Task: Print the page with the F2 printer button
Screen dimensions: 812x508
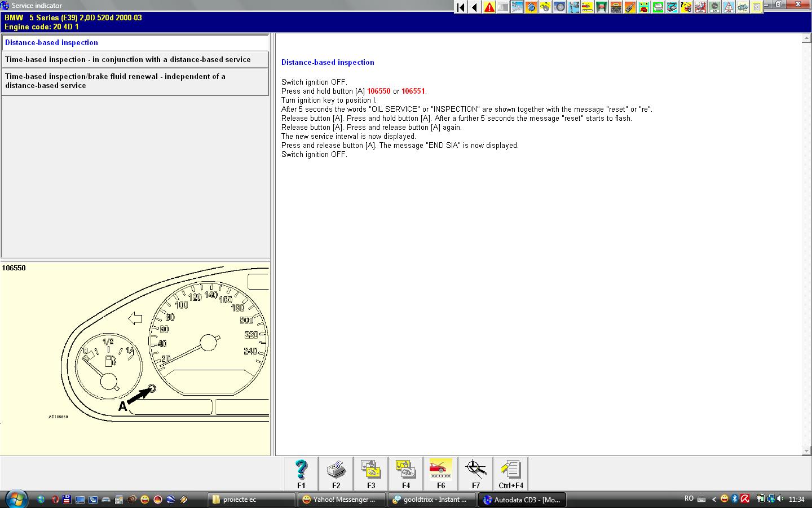Action: 336,474
